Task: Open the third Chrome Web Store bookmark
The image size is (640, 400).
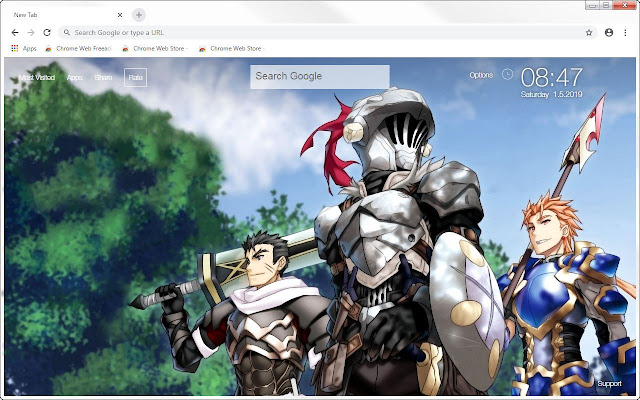Action: coord(232,48)
